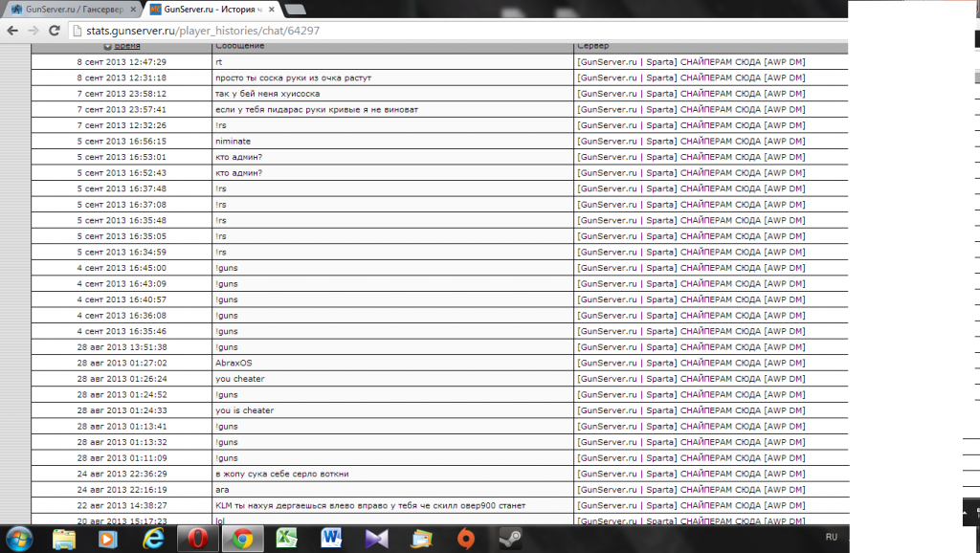Reload the page with the refresh icon
This screenshot has width=980, height=553.
56,31
